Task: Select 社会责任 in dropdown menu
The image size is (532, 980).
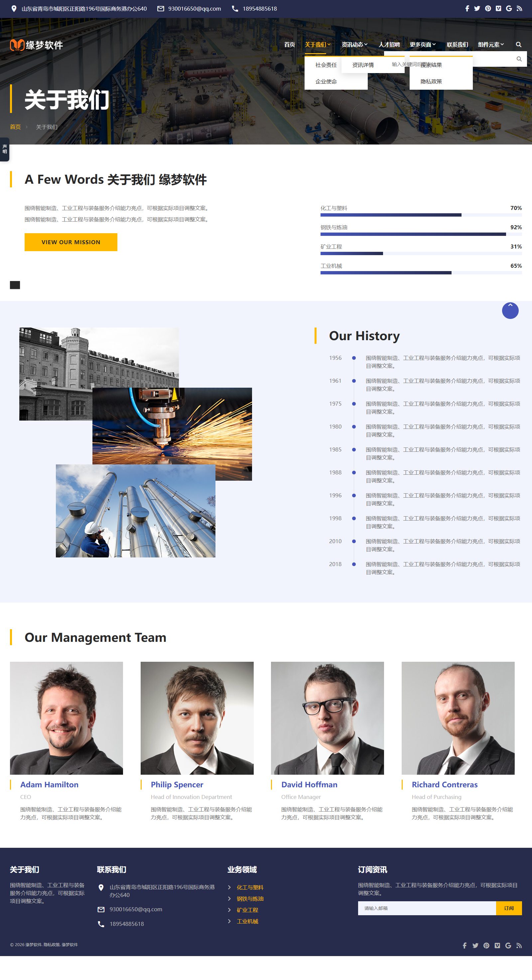Action: [326, 65]
